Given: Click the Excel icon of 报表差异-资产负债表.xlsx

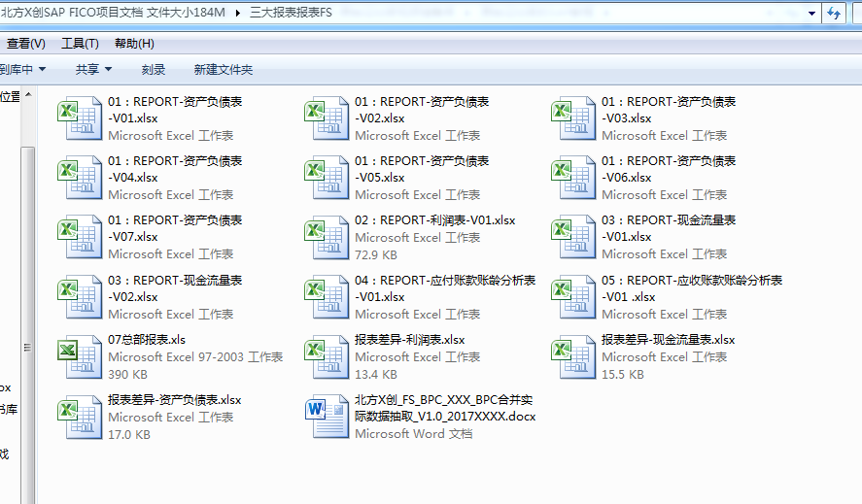Looking at the screenshot, I should coord(80,417).
